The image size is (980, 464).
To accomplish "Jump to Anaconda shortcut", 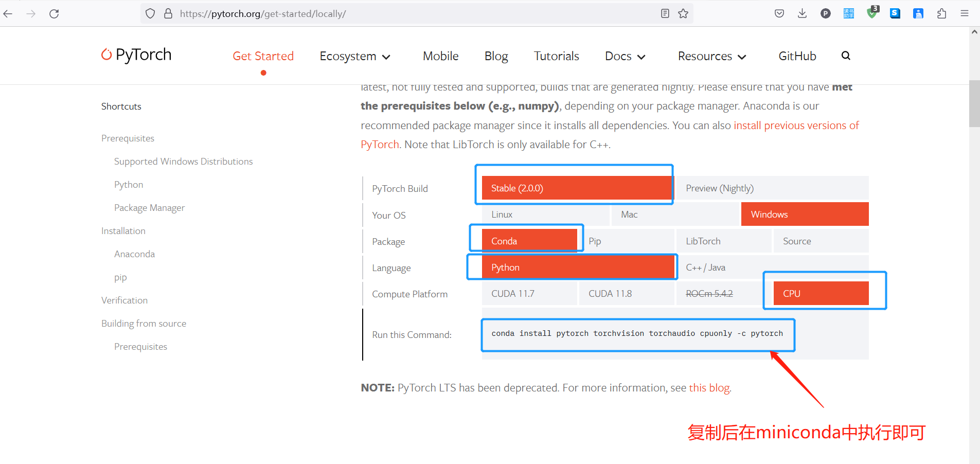I will [x=134, y=254].
